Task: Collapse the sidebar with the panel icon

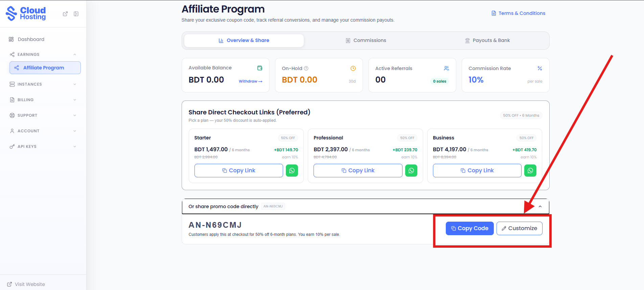Action: click(76, 14)
